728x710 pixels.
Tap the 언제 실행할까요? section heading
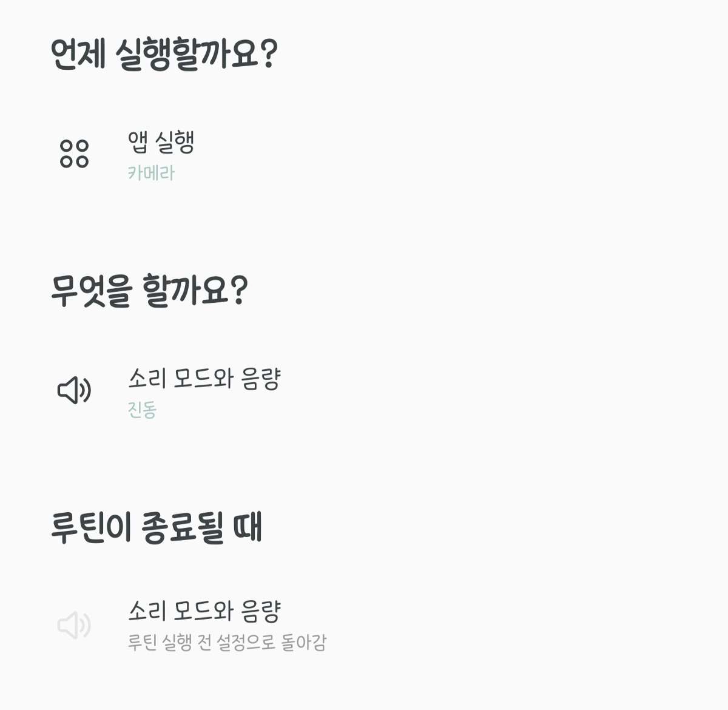[x=164, y=55]
